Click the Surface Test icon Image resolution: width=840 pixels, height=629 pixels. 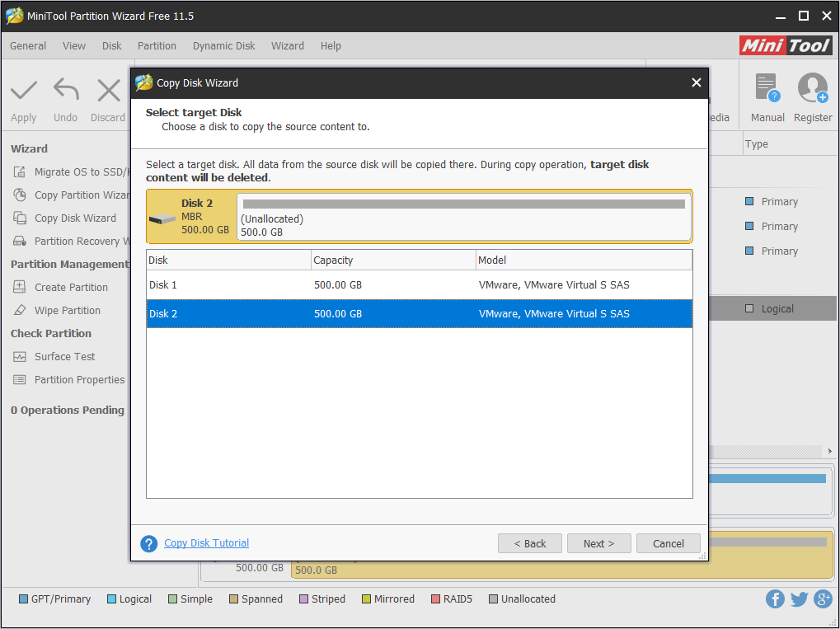coord(19,356)
